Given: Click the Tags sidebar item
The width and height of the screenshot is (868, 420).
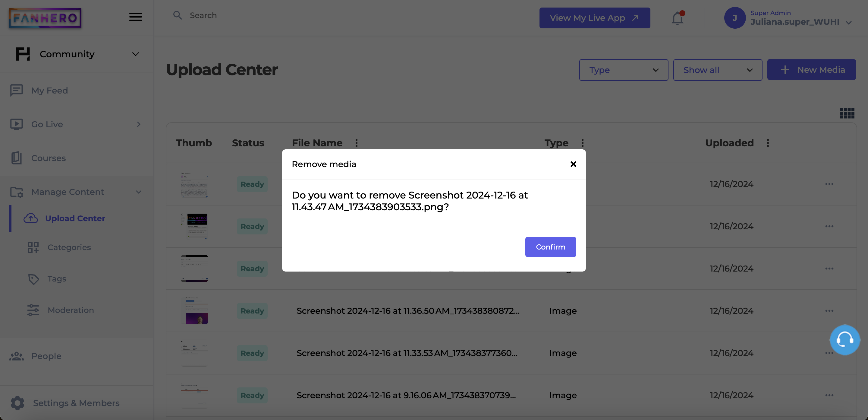Looking at the screenshot, I should (x=56, y=278).
